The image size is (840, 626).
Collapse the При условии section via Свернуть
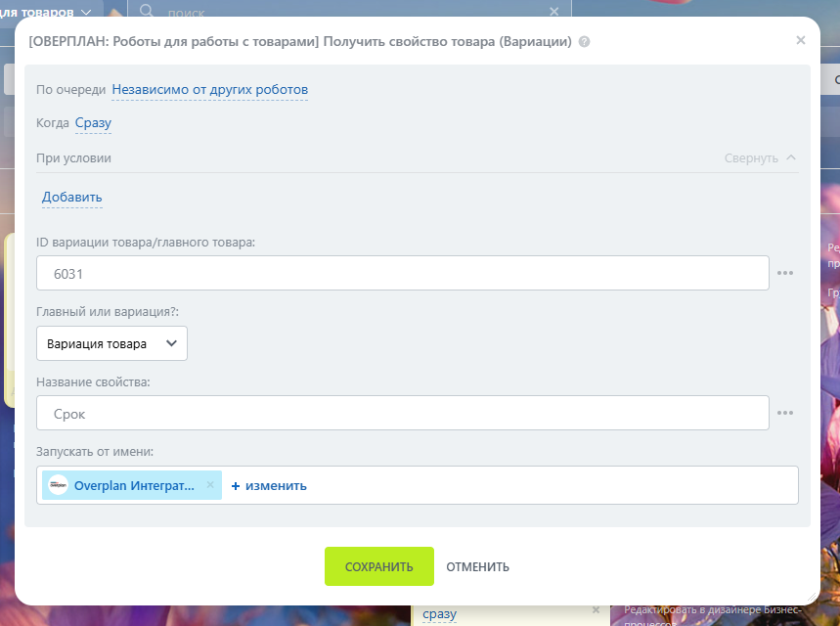coord(760,158)
